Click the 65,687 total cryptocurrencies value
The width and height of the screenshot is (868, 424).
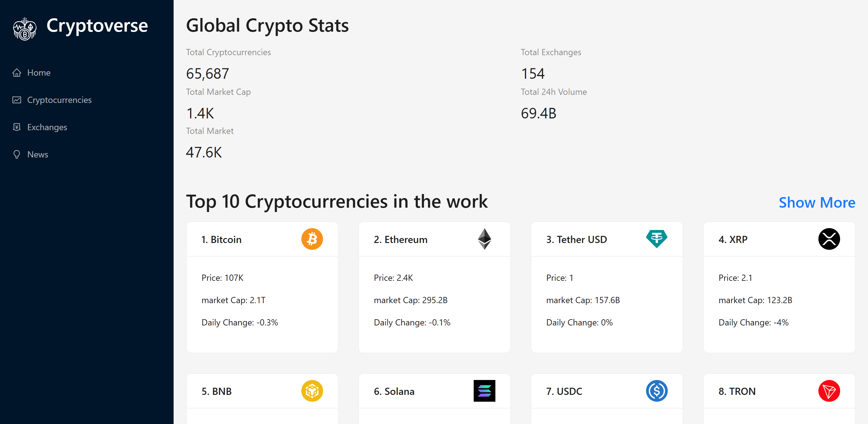(207, 73)
